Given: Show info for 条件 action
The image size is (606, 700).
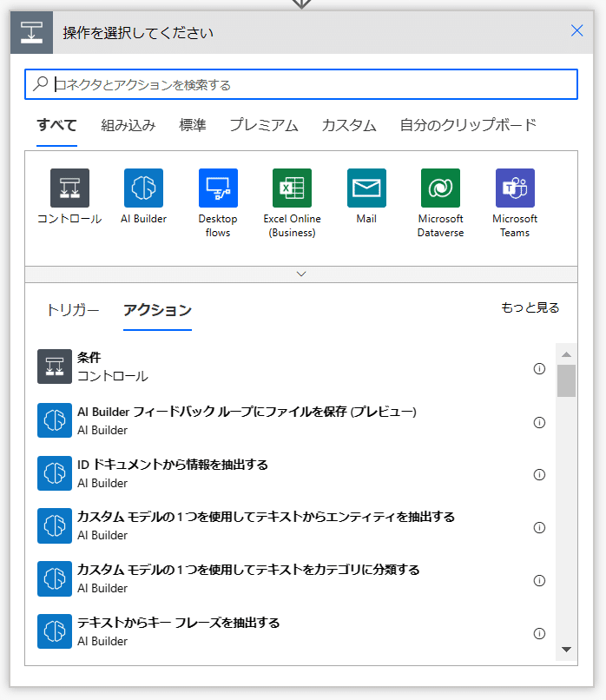Looking at the screenshot, I should [539, 369].
